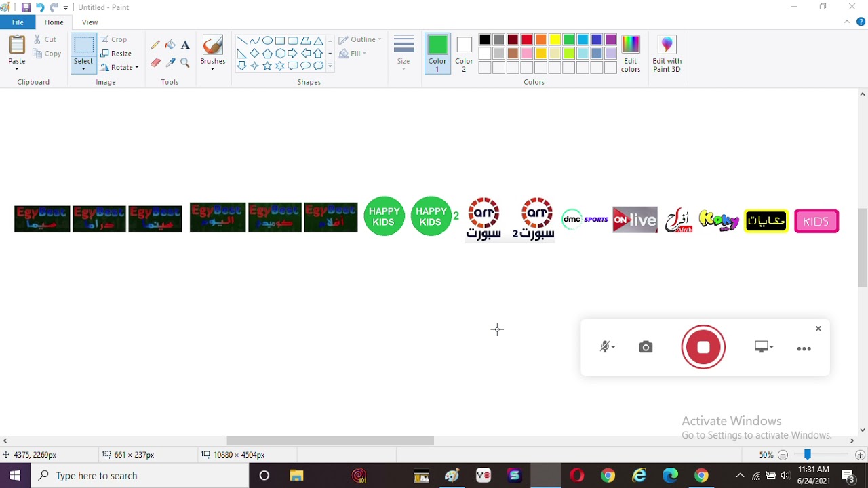The width and height of the screenshot is (868, 488).
Task: Pick the black color swatch
Action: pos(485,39)
